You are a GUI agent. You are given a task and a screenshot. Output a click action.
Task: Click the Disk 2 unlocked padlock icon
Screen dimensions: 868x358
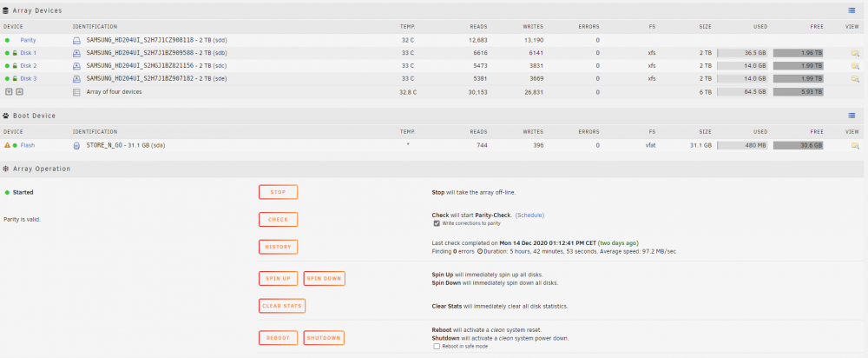point(15,66)
